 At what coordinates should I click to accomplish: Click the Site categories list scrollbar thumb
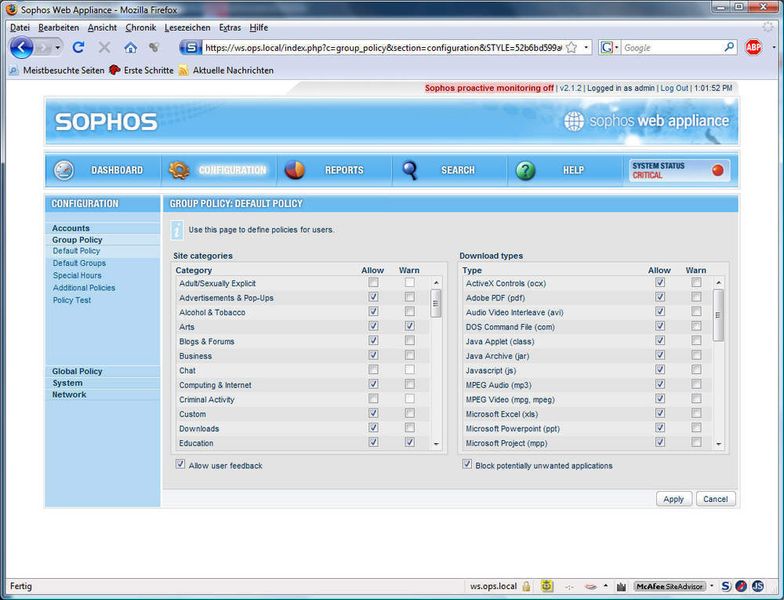click(x=436, y=303)
